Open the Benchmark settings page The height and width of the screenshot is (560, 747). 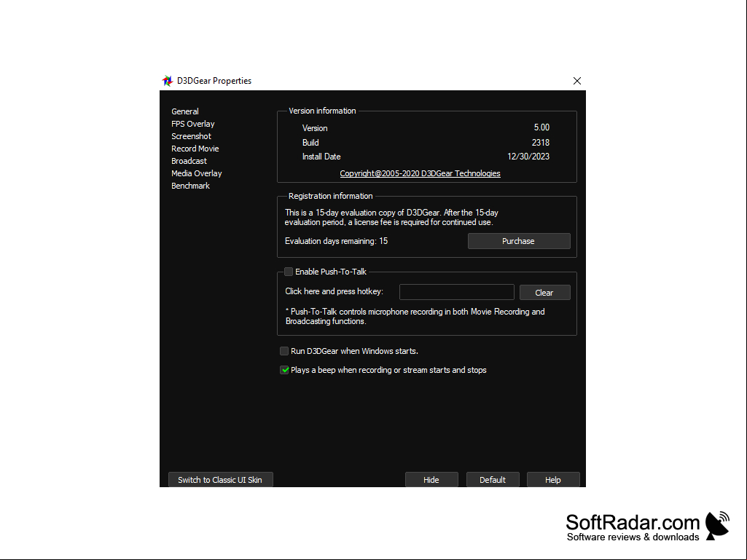pyautogui.click(x=190, y=186)
